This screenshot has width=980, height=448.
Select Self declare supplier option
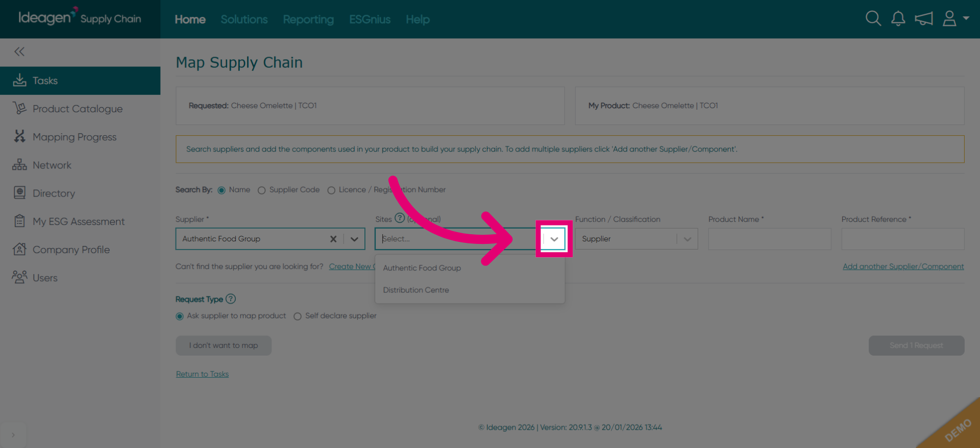tap(298, 316)
